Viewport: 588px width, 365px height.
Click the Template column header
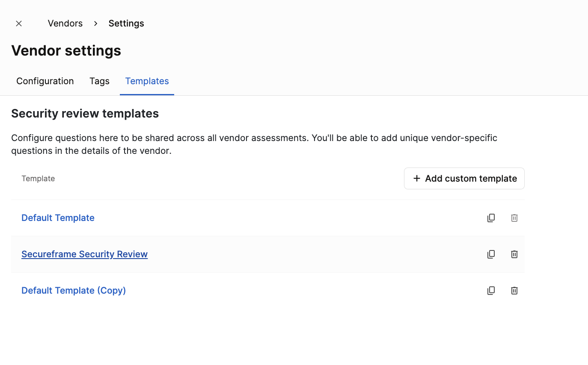tap(38, 178)
